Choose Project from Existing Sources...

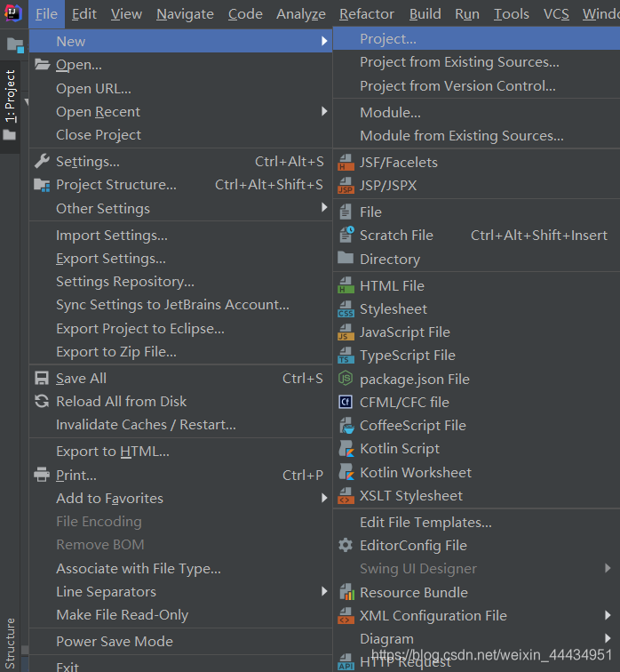click(477, 62)
